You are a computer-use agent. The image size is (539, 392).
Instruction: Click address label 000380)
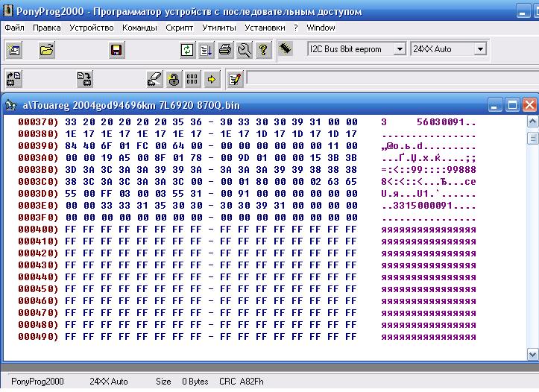[x=38, y=134]
